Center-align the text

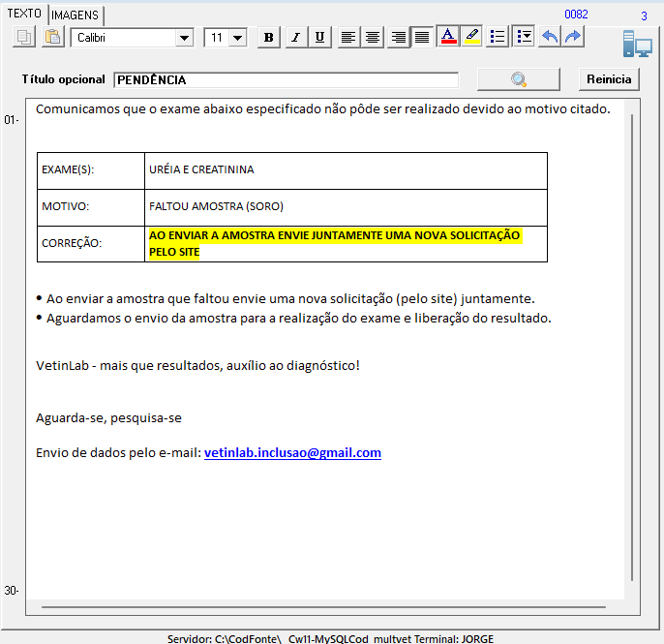(372, 38)
